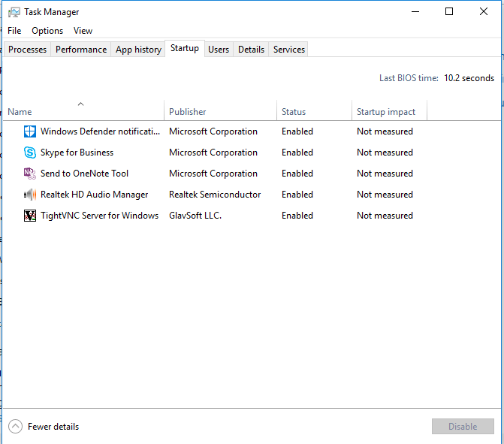504x444 pixels.
Task: Close the Task Manager window
Action: coord(484,11)
